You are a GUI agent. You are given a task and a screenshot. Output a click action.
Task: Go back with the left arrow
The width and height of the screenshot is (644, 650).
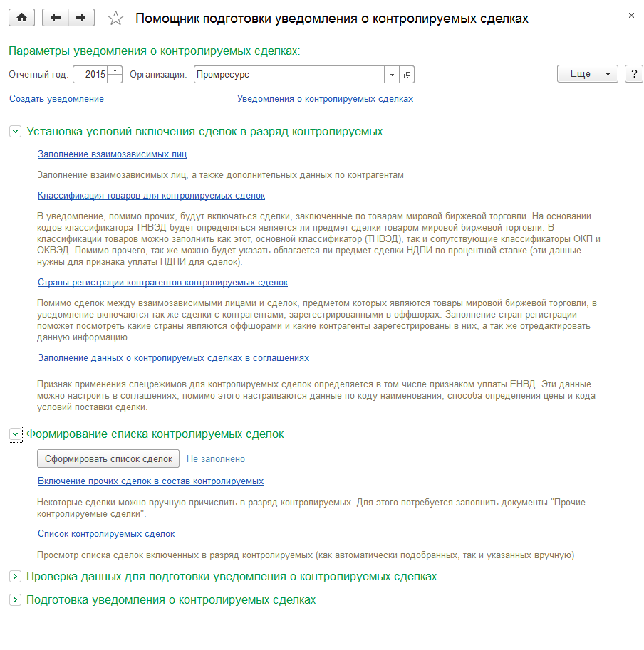(56, 18)
